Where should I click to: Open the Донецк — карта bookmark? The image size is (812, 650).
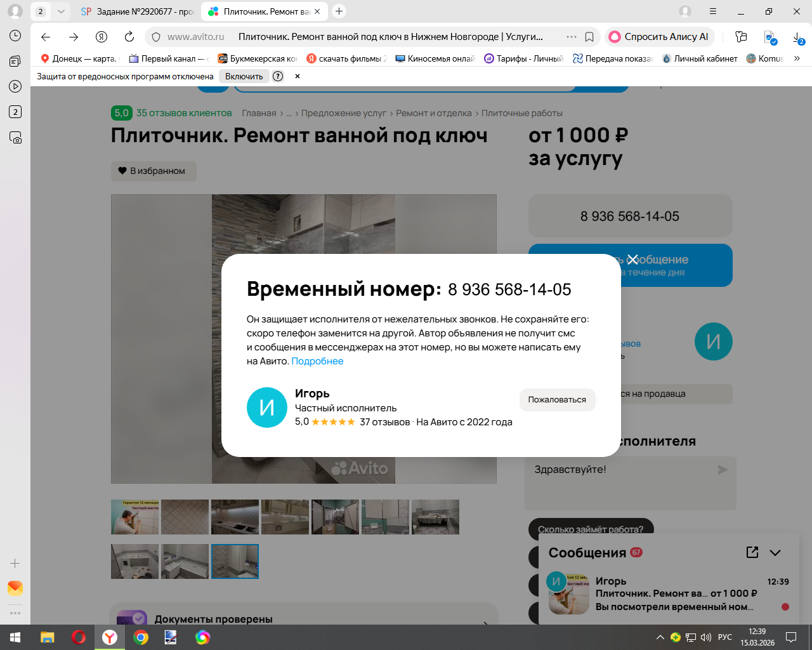[79, 58]
